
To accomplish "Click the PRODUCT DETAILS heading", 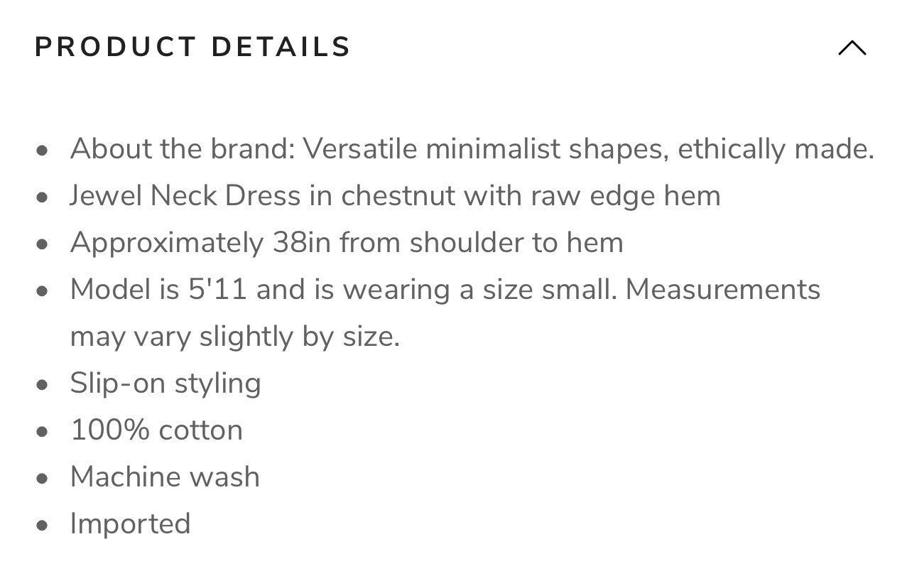I will tap(192, 48).
